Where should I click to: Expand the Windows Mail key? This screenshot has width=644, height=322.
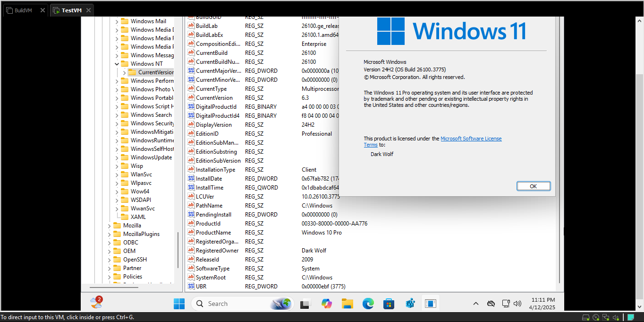click(117, 21)
